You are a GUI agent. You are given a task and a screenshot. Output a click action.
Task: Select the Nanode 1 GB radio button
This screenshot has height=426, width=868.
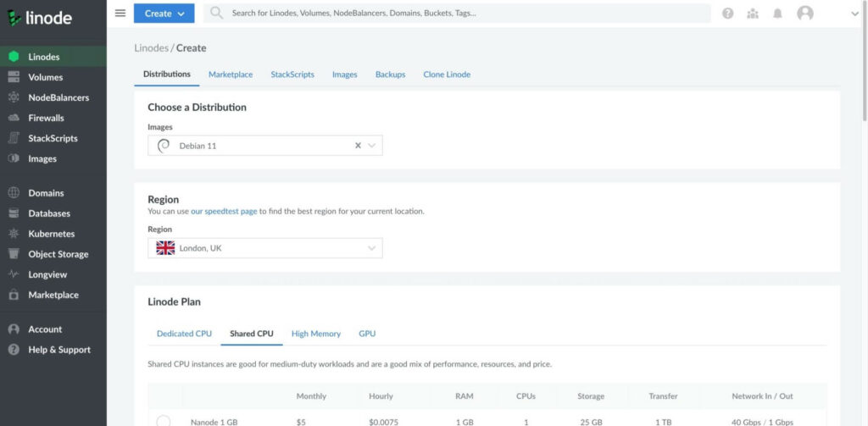tap(164, 422)
